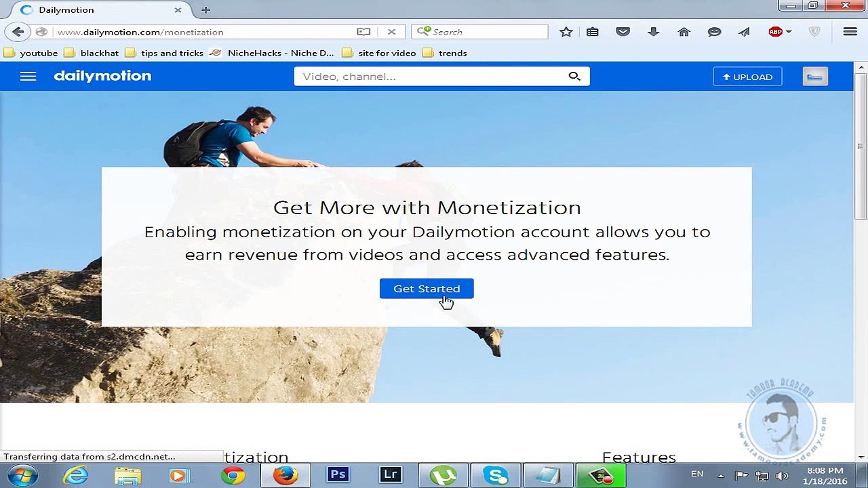
Task: Focus the Firefox Search box
Action: 479,32
